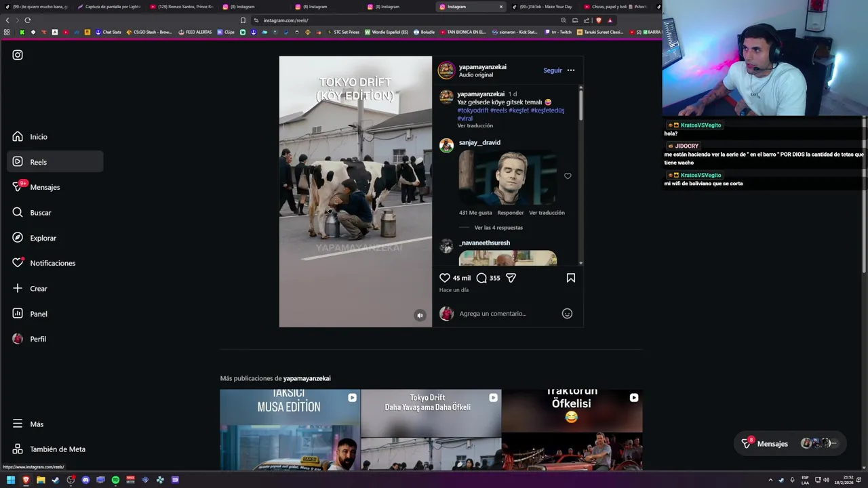868x488 pixels.
Task: Open floating Mensajes button bottom right
Action: (790, 443)
